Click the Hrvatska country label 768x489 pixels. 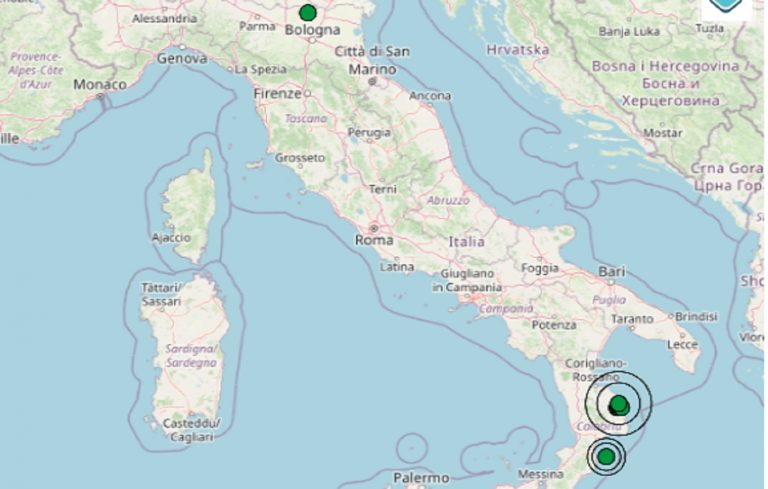[512, 48]
